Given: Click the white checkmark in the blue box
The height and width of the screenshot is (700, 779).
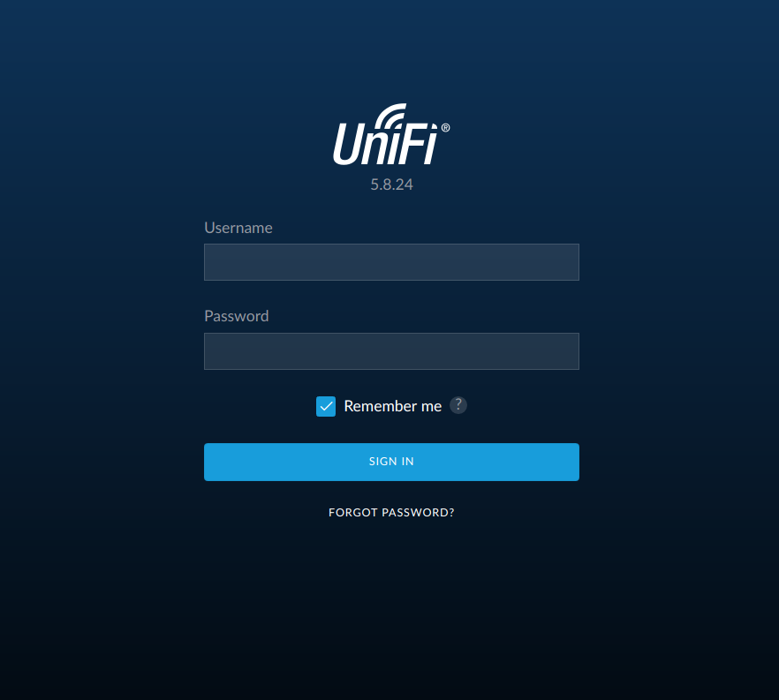Looking at the screenshot, I should coord(326,407).
